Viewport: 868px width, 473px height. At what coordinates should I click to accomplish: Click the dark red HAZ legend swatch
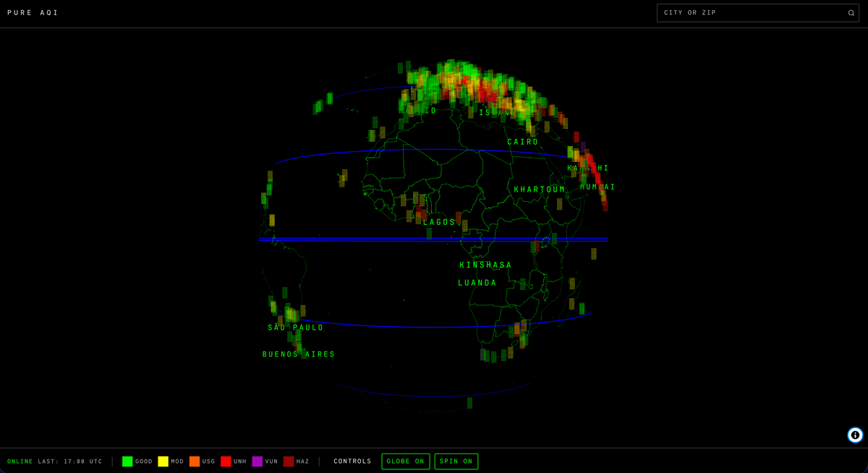pyautogui.click(x=289, y=461)
